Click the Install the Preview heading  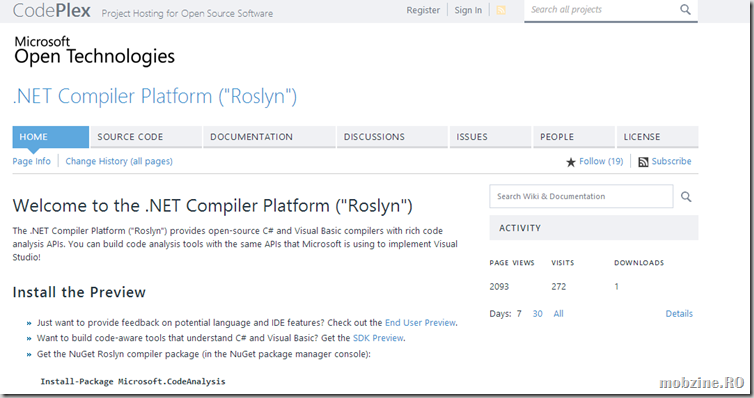79,292
